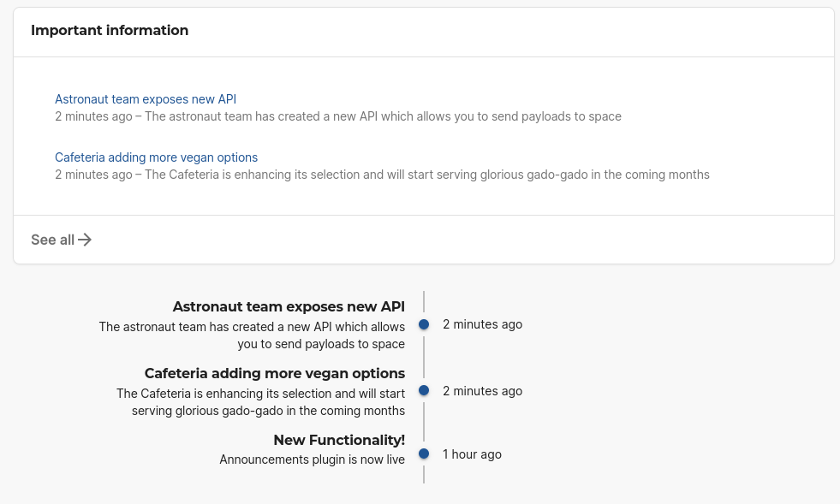Viewport: 840px width, 504px height.
Task: Click the bold Astronaut team title in timeline
Action: click(289, 306)
